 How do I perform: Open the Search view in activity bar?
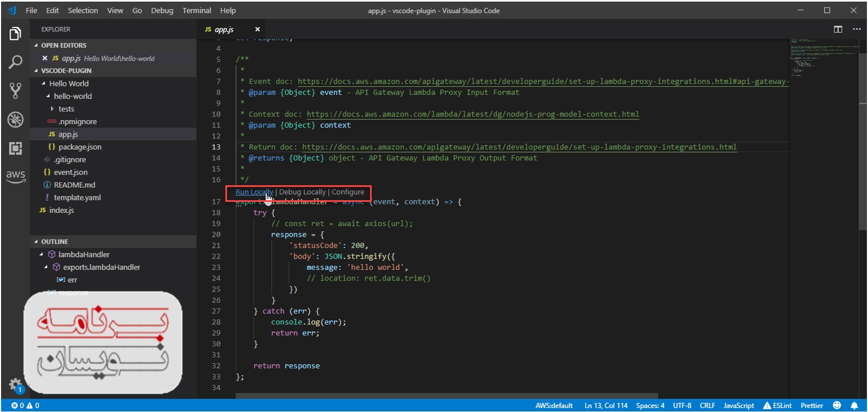(15, 62)
